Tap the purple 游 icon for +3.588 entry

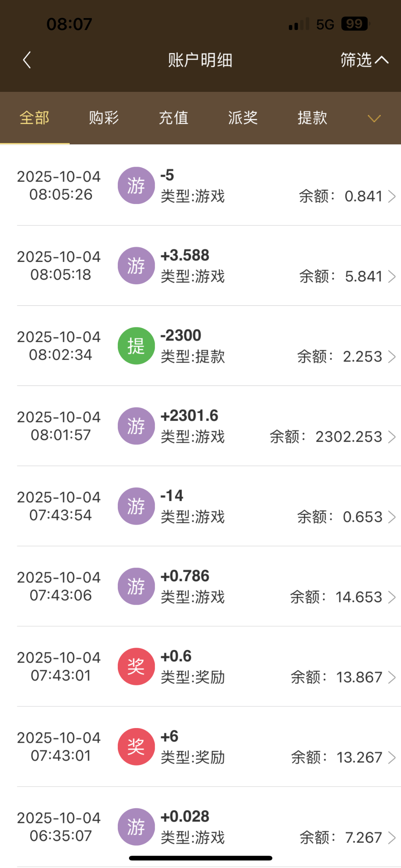[x=136, y=265]
